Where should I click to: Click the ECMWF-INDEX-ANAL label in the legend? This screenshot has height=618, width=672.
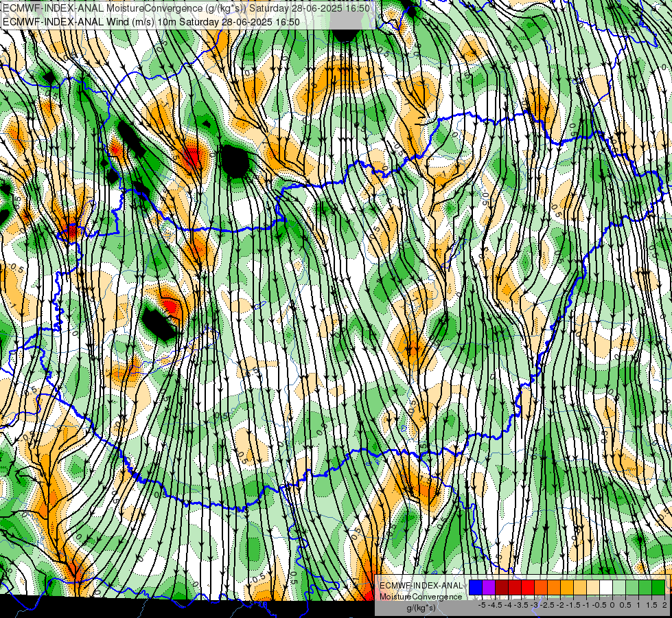[x=421, y=586]
